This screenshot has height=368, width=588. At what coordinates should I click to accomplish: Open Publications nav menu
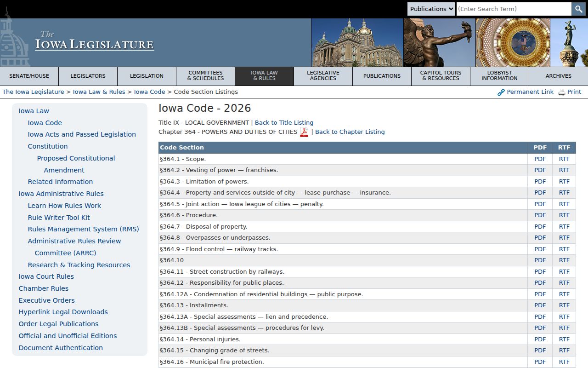pyautogui.click(x=382, y=76)
